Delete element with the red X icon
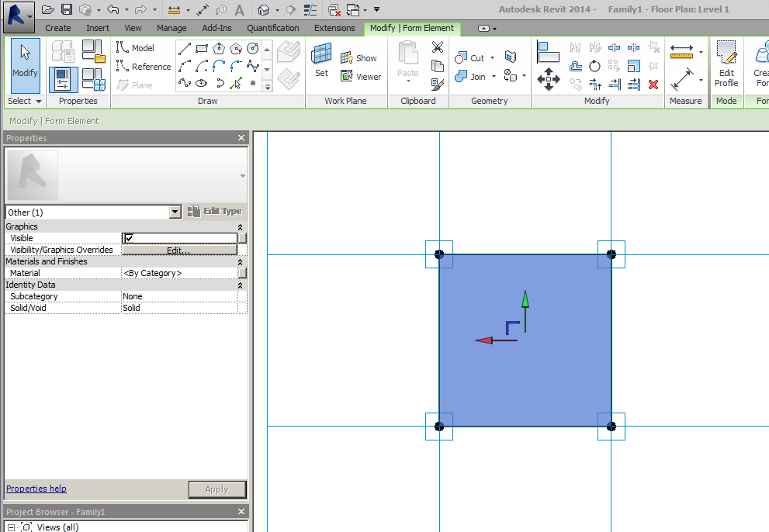This screenshot has width=769, height=532. (x=653, y=84)
